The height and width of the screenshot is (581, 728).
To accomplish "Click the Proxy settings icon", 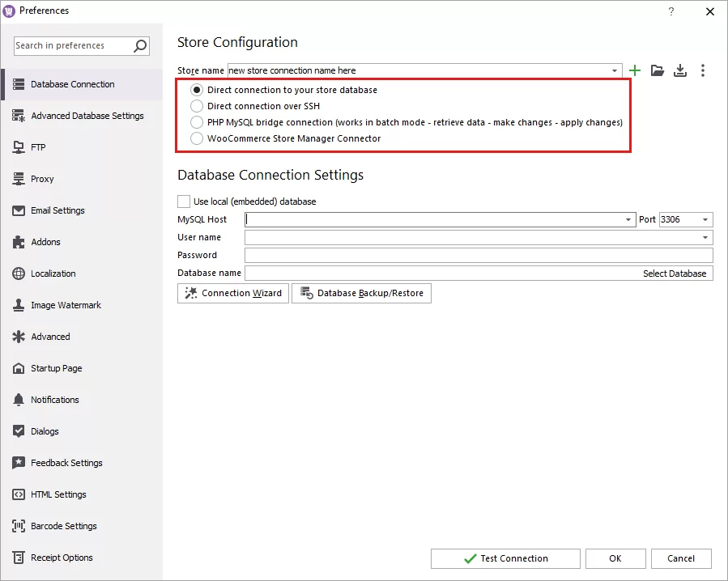I will pyautogui.click(x=18, y=179).
